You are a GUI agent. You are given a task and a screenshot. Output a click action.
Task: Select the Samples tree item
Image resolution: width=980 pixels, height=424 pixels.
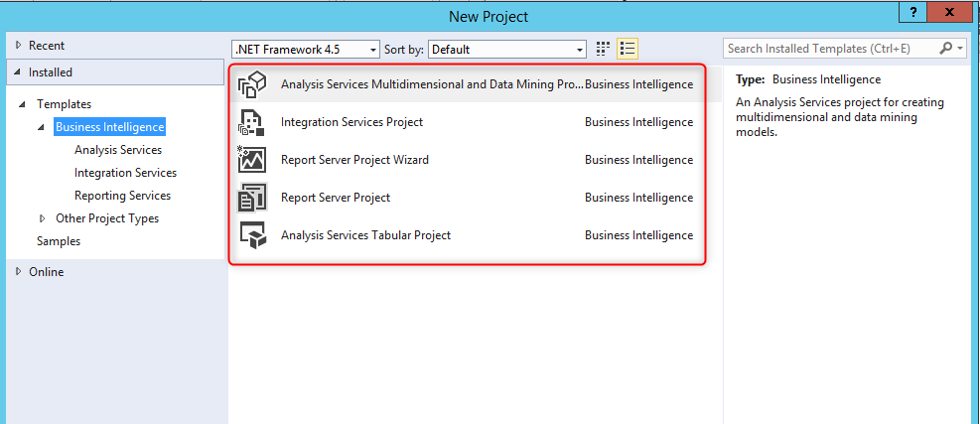coord(59,241)
